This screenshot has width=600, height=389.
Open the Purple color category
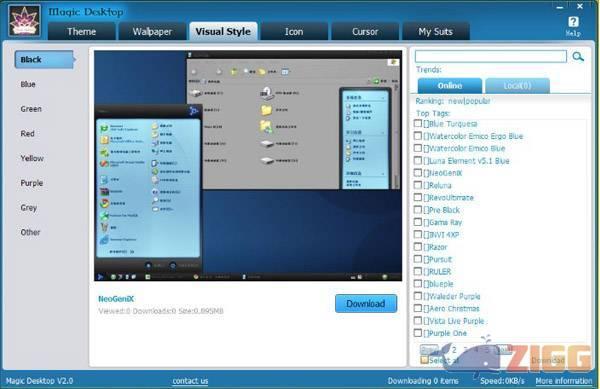point(31,183)
